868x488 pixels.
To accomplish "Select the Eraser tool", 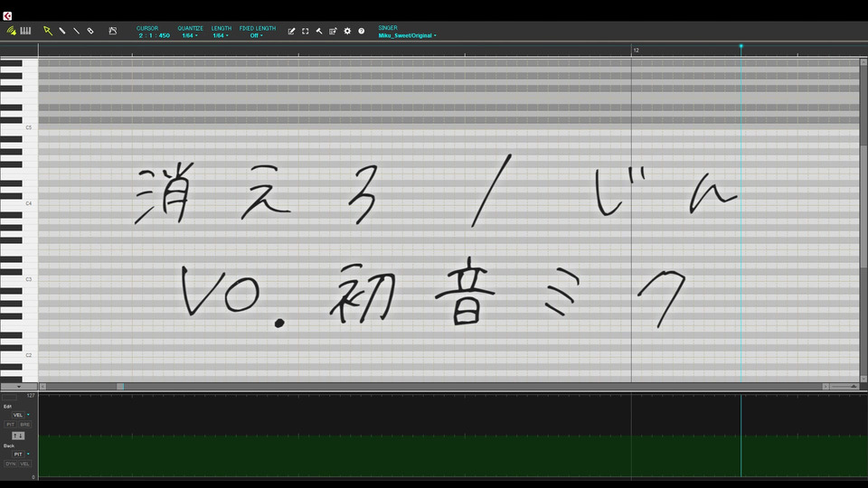I will pos(90,31).
